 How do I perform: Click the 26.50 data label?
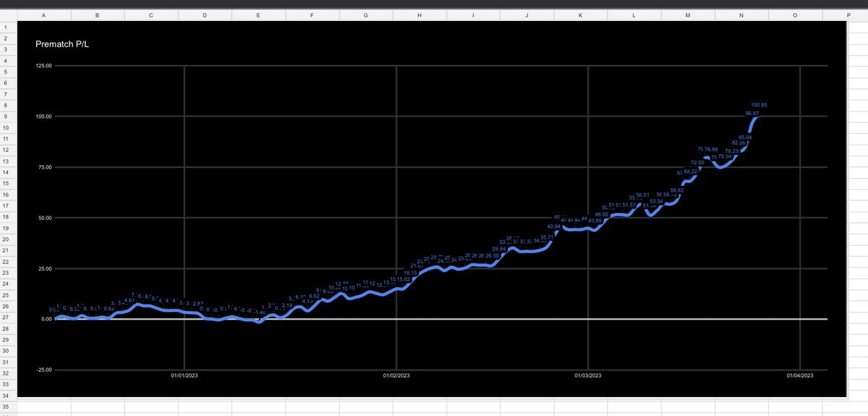492,255
